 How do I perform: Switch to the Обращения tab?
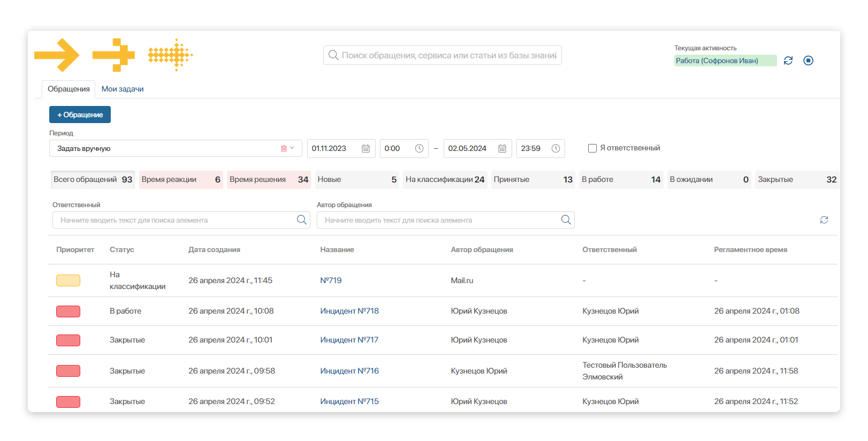point(68,89)
